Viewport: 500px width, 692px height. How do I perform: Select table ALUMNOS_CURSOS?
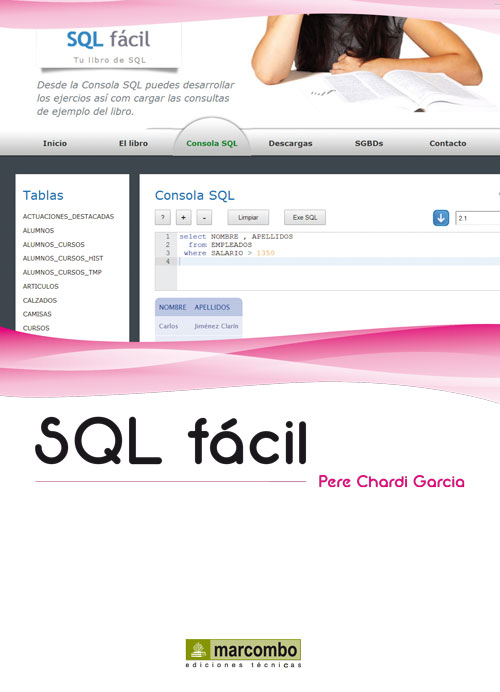[53, 244]
